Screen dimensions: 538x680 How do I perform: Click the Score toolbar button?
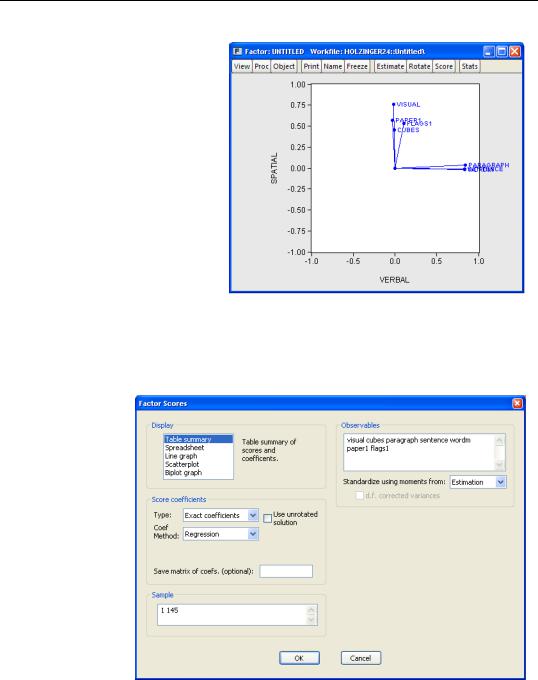pos(444,66)
